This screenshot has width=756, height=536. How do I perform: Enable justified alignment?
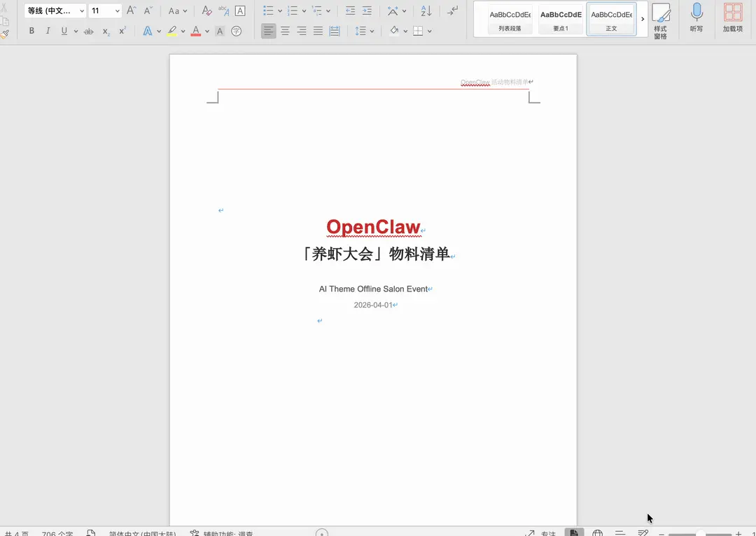[317, 31]
